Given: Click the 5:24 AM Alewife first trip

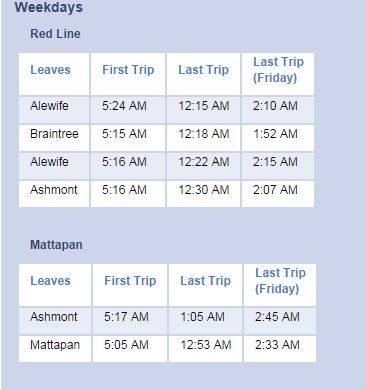Looking at the screenshot, I should tap(124, 106).
